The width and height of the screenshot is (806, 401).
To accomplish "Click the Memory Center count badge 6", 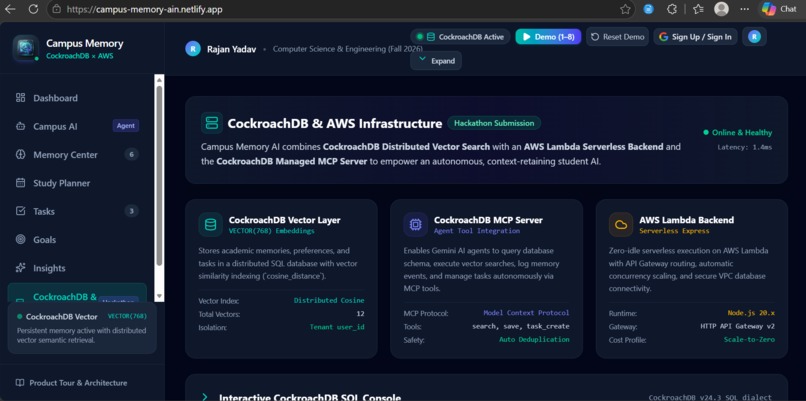I will pos(132,154).
